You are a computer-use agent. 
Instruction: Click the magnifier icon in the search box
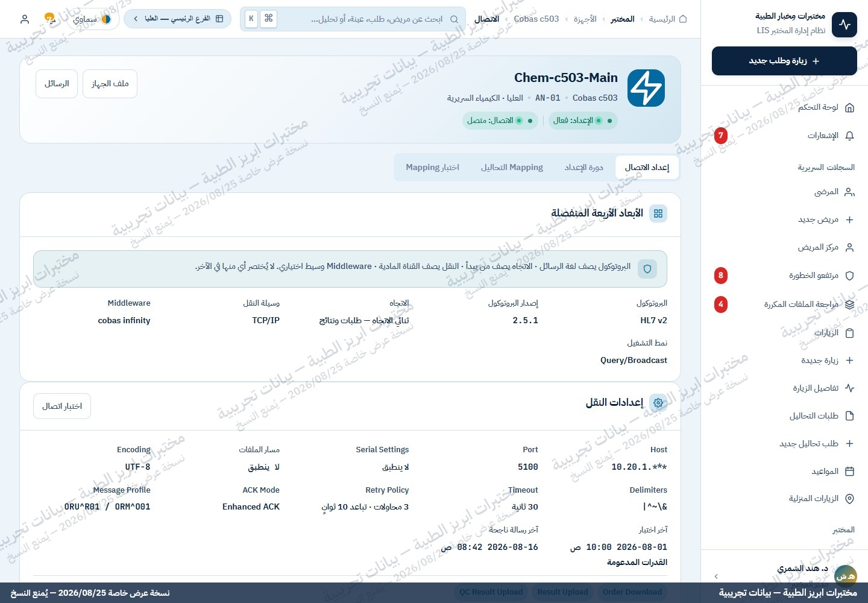(454, 19)
